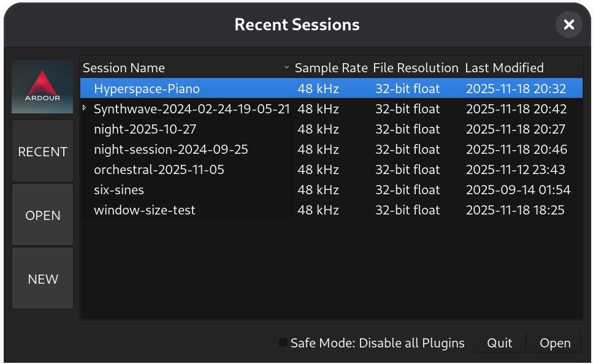
Task: Sort by File Resolution column header
Action: point(416,67)
